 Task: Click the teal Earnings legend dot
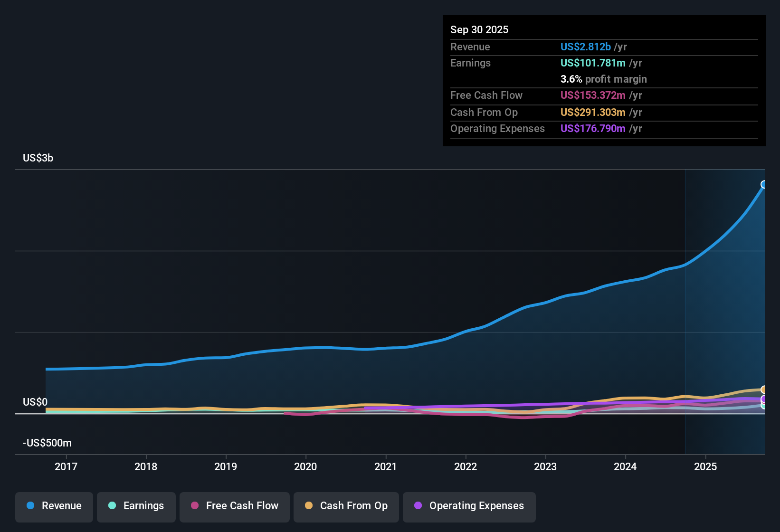[x=112, y=506]
